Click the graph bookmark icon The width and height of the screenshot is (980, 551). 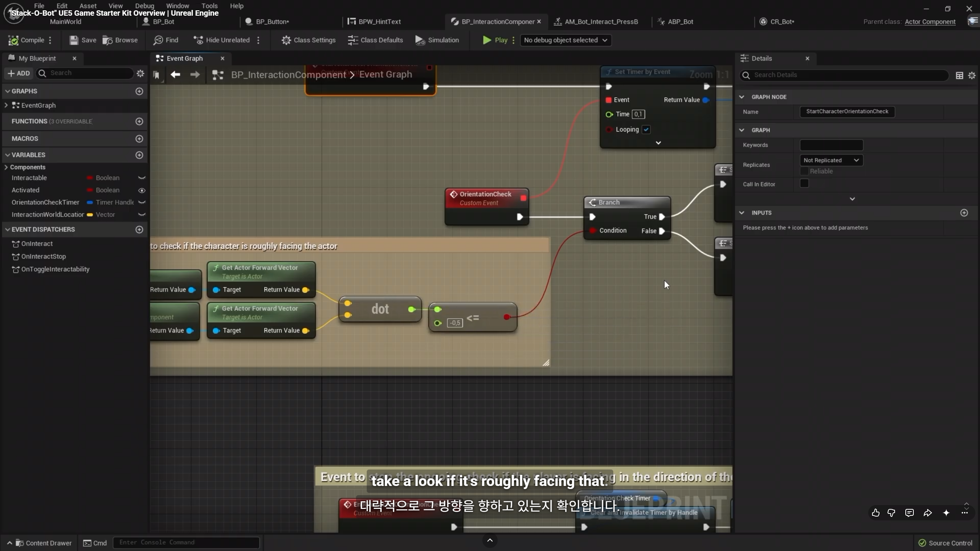pos(156,75)
